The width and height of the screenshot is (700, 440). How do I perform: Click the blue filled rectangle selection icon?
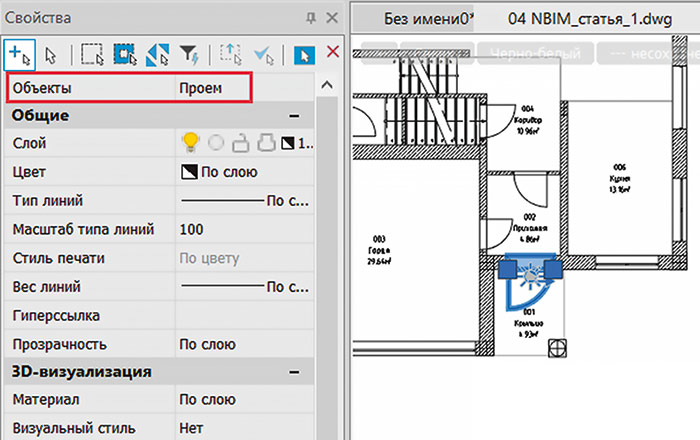[x=125, y=51]
